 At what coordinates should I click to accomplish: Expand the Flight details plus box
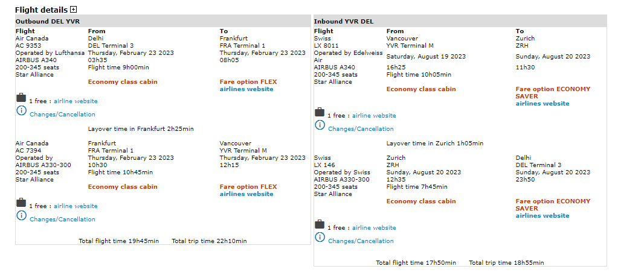click(x=74, y=10)
